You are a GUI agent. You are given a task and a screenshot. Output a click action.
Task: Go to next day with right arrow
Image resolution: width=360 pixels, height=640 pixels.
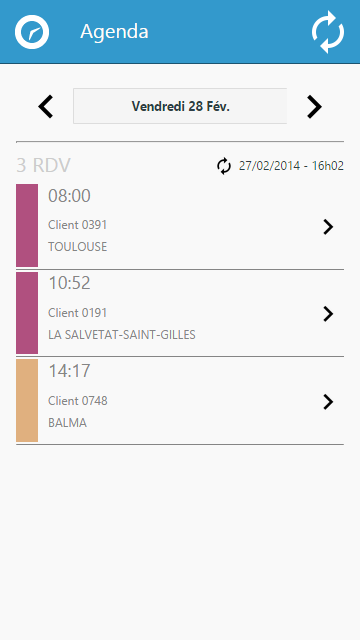pos(314,107)
